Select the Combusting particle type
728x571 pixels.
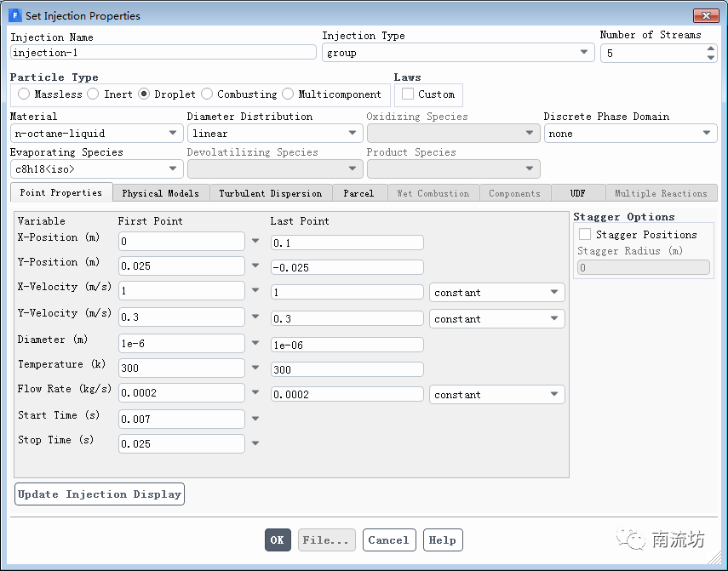tap(207, 94)
